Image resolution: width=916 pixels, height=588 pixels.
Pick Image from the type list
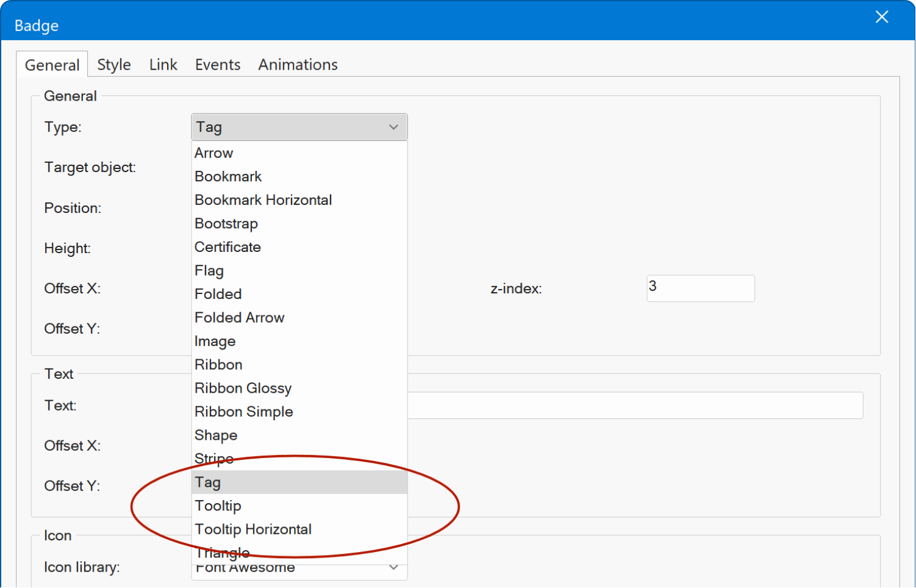pos(215,341)
